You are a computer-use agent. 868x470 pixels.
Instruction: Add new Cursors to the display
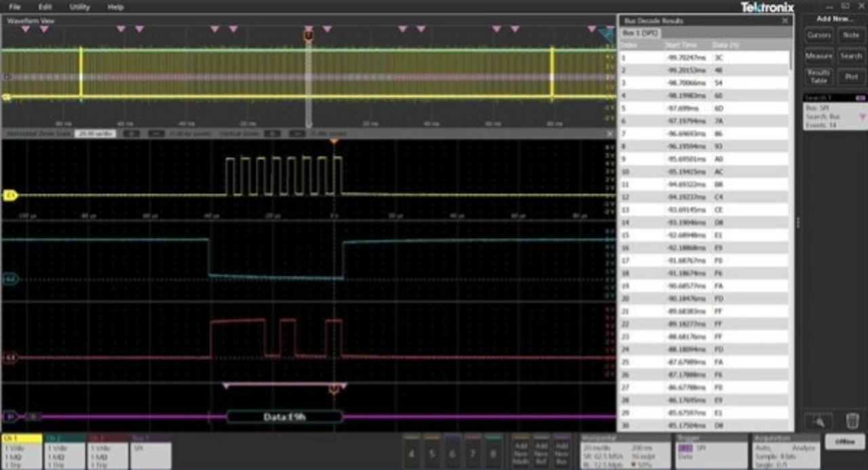coord(819,35)
